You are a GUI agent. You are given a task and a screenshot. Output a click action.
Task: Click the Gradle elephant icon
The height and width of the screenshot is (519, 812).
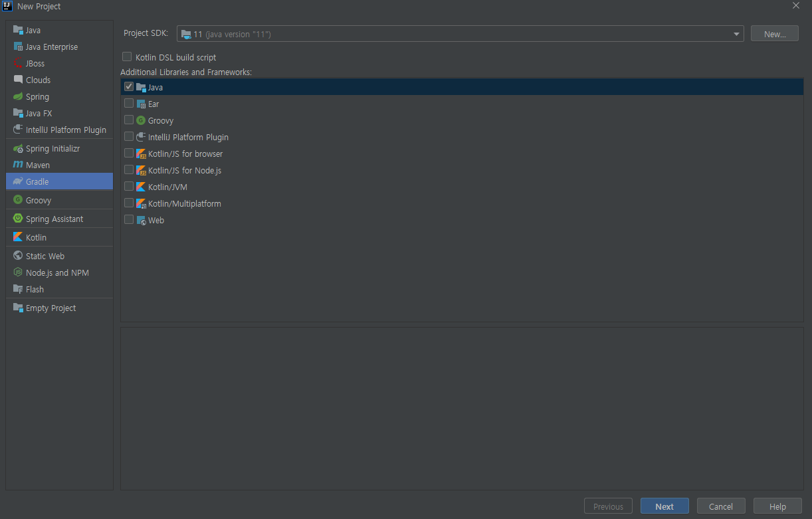pyautogui.click(x=18, y=181)
